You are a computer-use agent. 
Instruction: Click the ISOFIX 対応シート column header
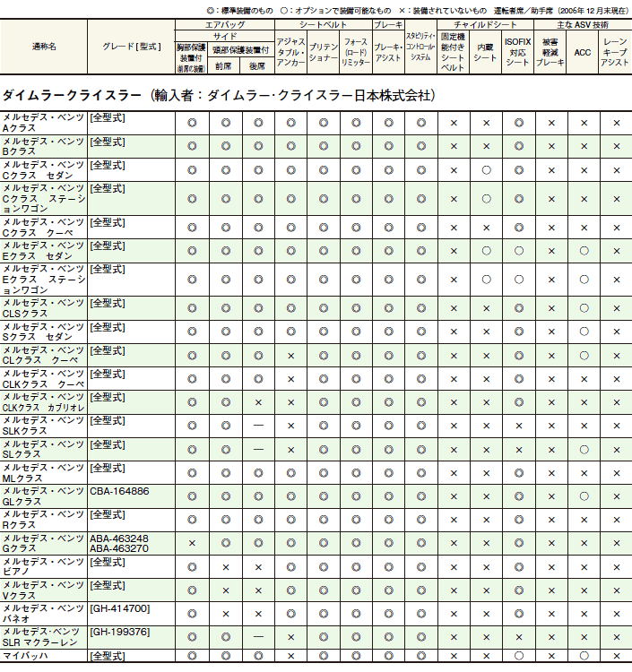(517, 52)
